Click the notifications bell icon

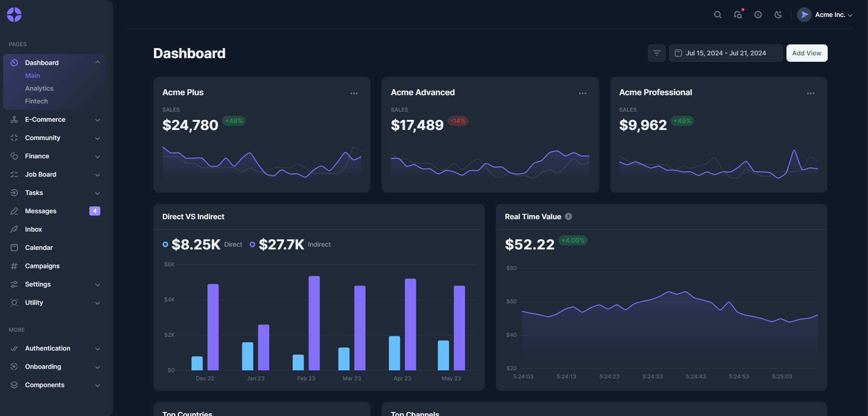[737, 14]
